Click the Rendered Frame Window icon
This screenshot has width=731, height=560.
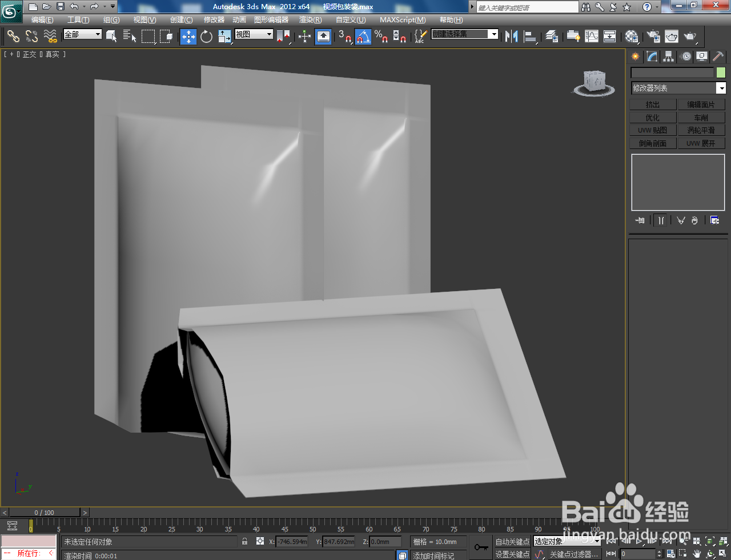[x=672, y=36]
